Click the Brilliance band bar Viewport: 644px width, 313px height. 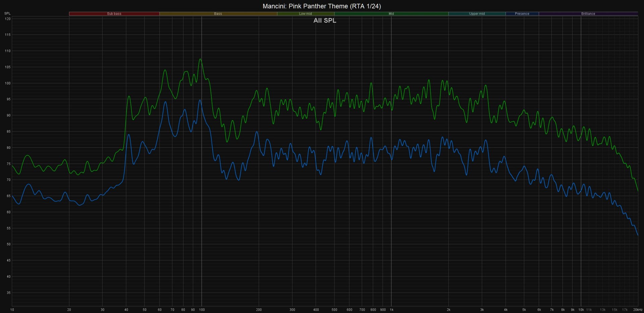[588, 14]
